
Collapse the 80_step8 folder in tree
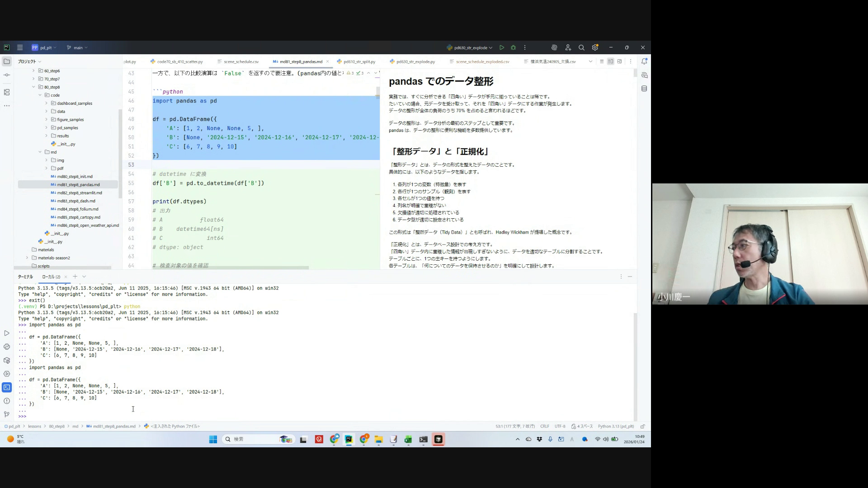coord(33,87)
